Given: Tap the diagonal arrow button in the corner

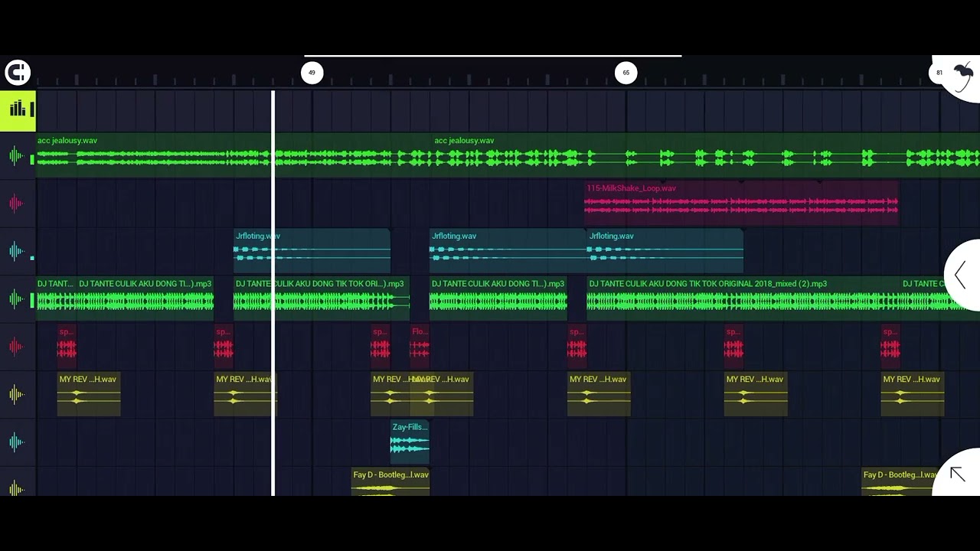Looking at the screenshot, I should pyautogui.click(x=958, y=474).
